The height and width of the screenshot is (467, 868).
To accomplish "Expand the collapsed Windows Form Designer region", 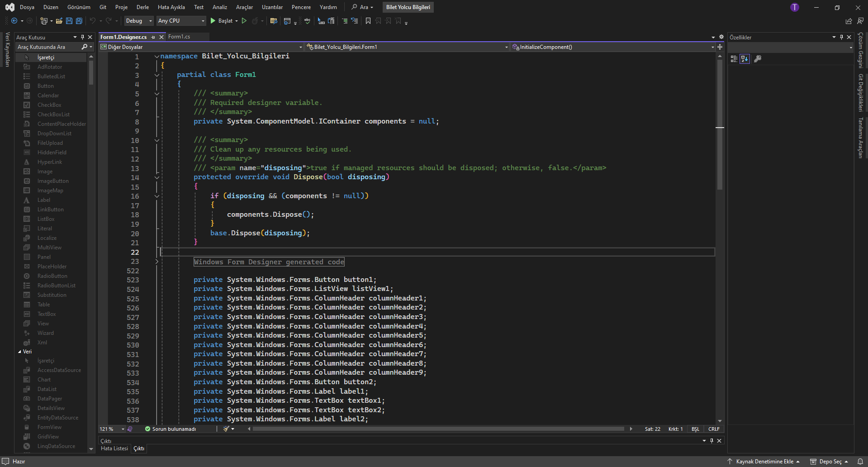I will click(x=157, y=262).
